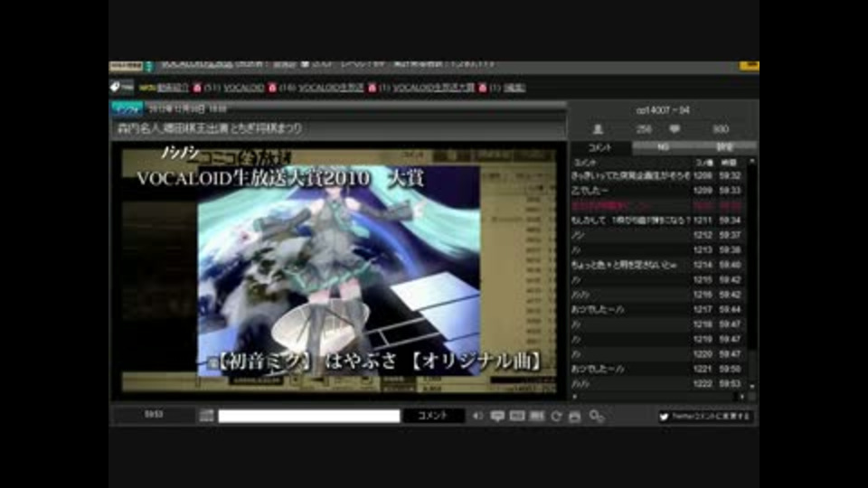The image size is (868, 488).
Task: Select comment number 1211 row
Action: tap(658, 221)
